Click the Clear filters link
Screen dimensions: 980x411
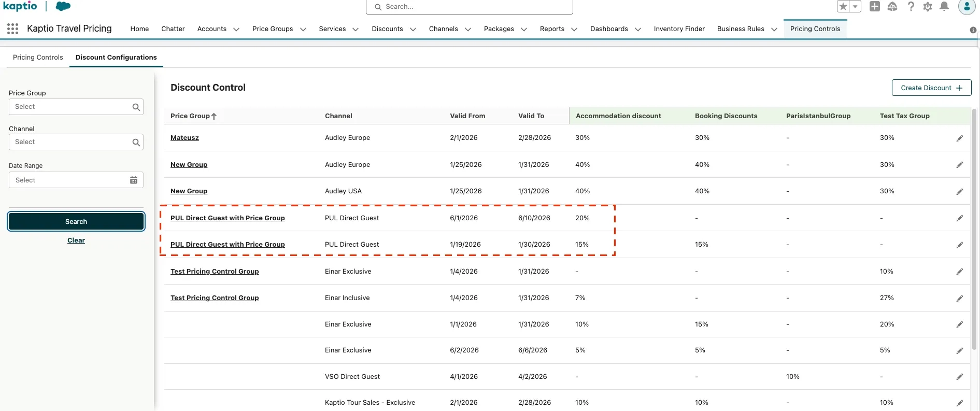click(76, 240)
